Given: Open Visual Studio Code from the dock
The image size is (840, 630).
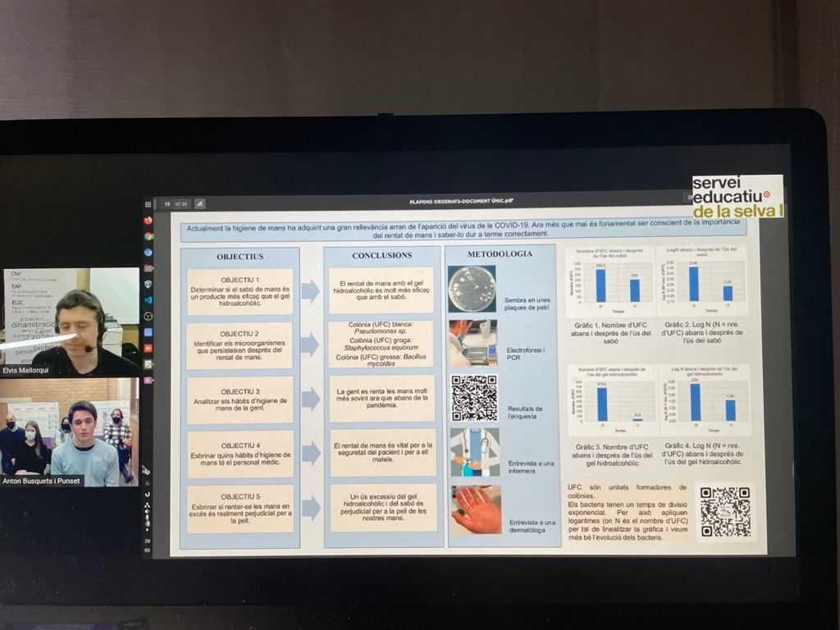Looking at the screenshot, I should tap(148, 284).
